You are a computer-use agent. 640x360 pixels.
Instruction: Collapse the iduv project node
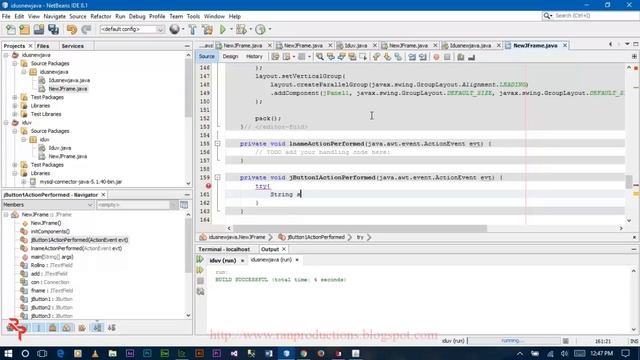click(x=7, y=122)
